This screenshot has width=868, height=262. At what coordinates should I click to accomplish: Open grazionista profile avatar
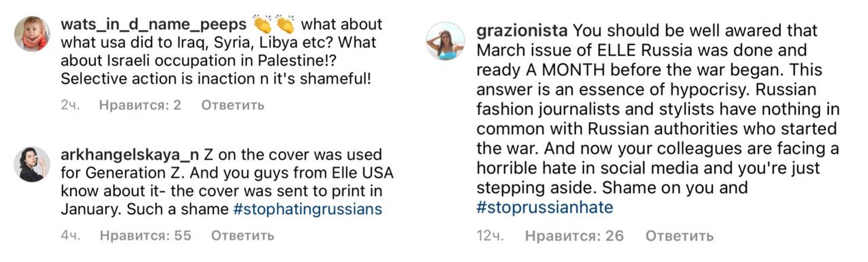[445, 41]
